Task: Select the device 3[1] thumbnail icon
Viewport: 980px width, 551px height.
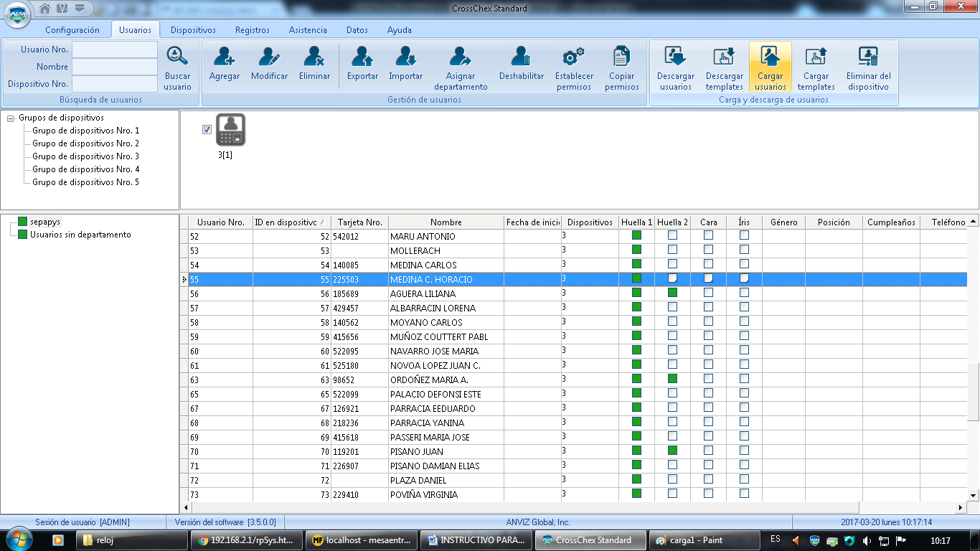Action: [x=231, y=130]
